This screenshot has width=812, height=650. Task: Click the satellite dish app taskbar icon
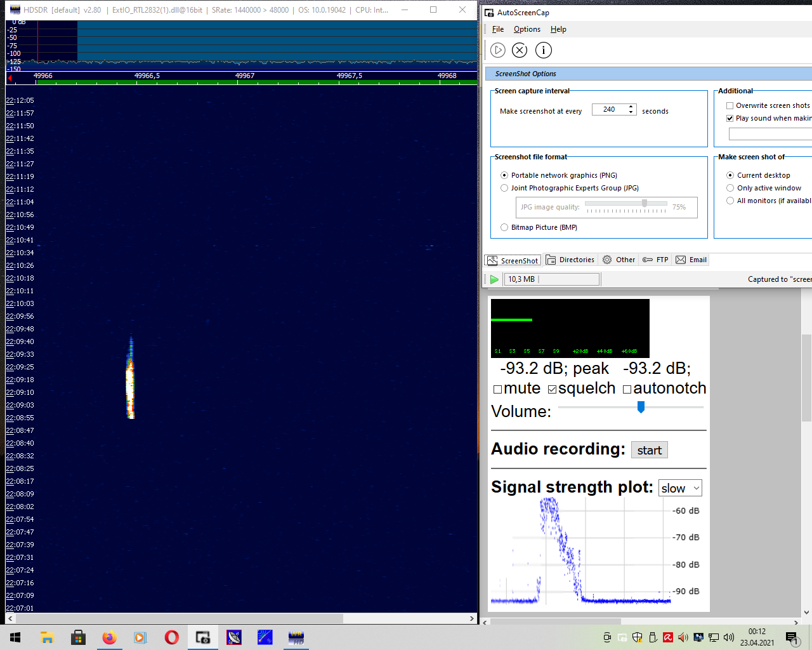[x=234, y=637]
